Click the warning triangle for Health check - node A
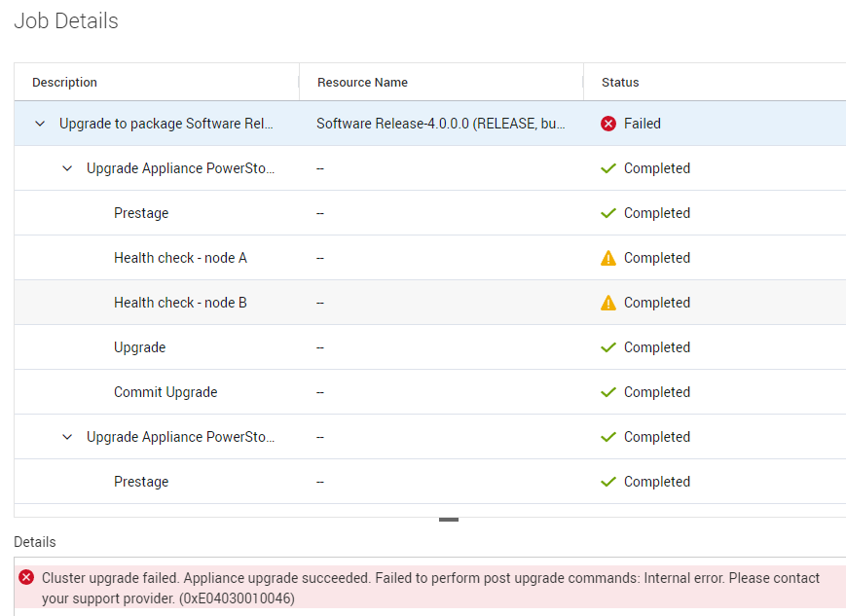The width and height of the screenshot is (846, 616). coord(607,257)
